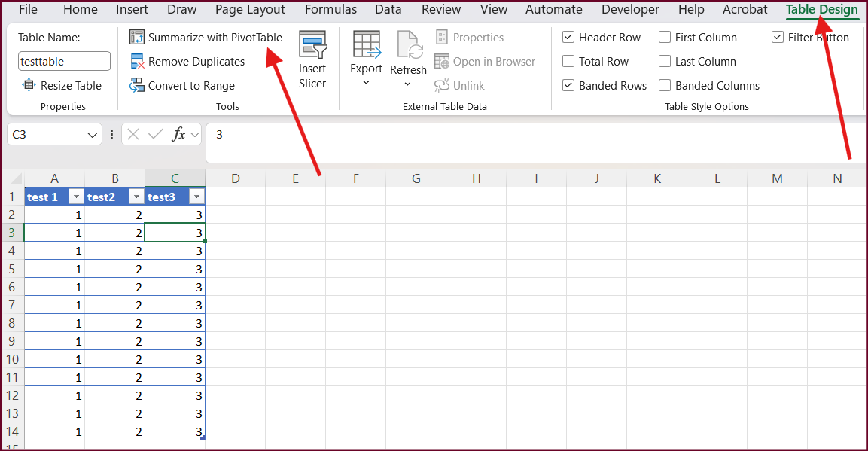868x451 pixels.
Task: Turn on Banded Columns checkbox
Action: coord(665,85)
